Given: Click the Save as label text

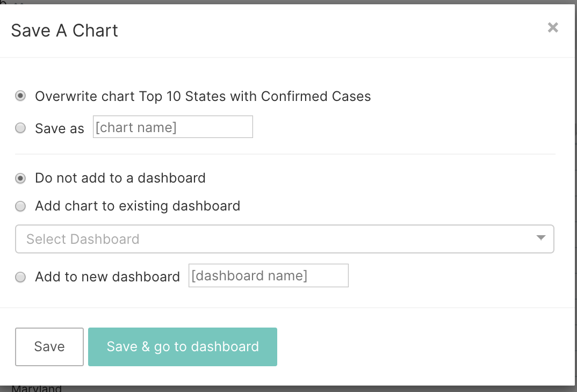Looking at the screenshot, I should pyautogui.click(x=59, y=128).
